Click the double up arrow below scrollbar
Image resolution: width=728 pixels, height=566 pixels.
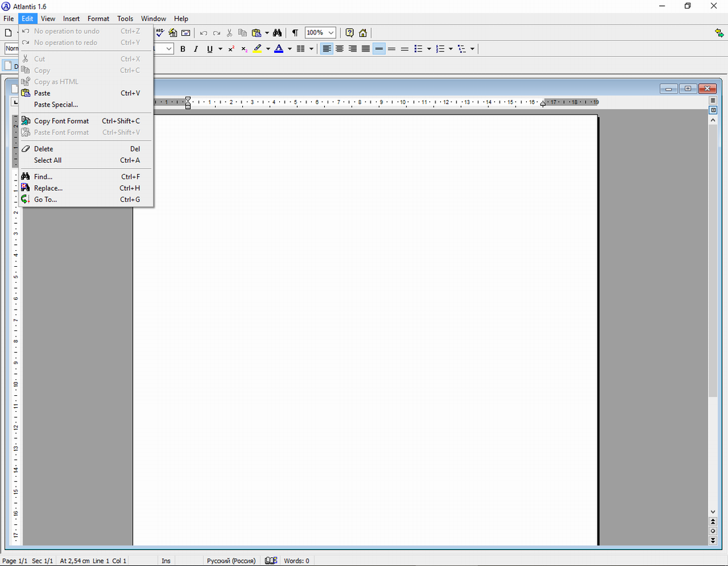tap(713, 522)
